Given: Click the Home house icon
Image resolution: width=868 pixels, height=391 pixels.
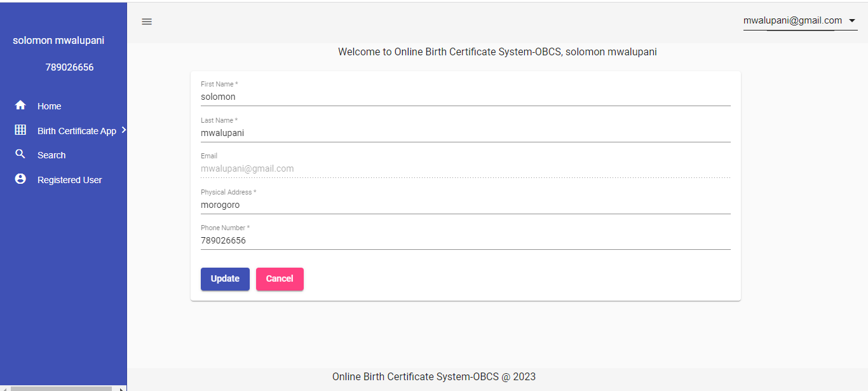Looking at the screenshot, I should (x=20, y=106).
